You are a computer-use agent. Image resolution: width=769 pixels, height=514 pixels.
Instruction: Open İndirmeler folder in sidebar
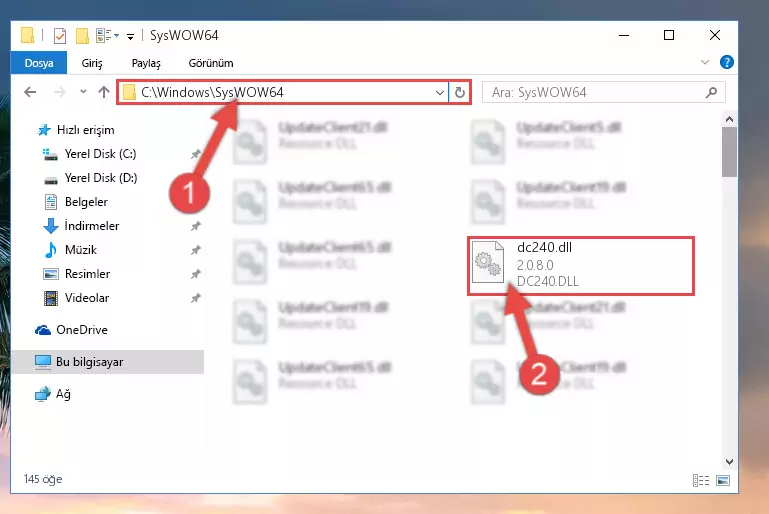pos(92,226)
